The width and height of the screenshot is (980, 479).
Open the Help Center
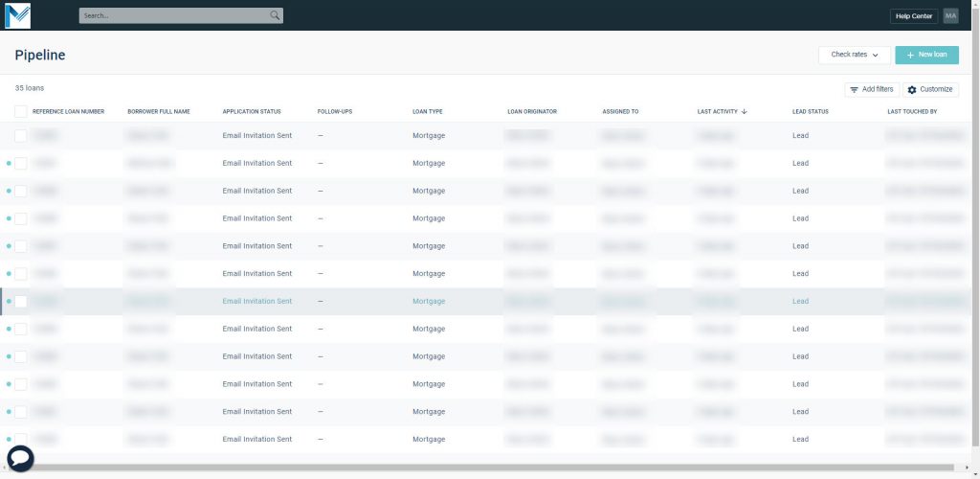click(913, 15)
